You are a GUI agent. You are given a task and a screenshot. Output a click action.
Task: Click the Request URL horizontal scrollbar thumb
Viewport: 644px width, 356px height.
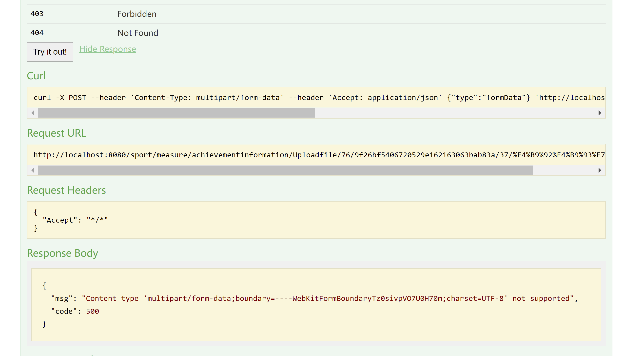tap(285, 170)
